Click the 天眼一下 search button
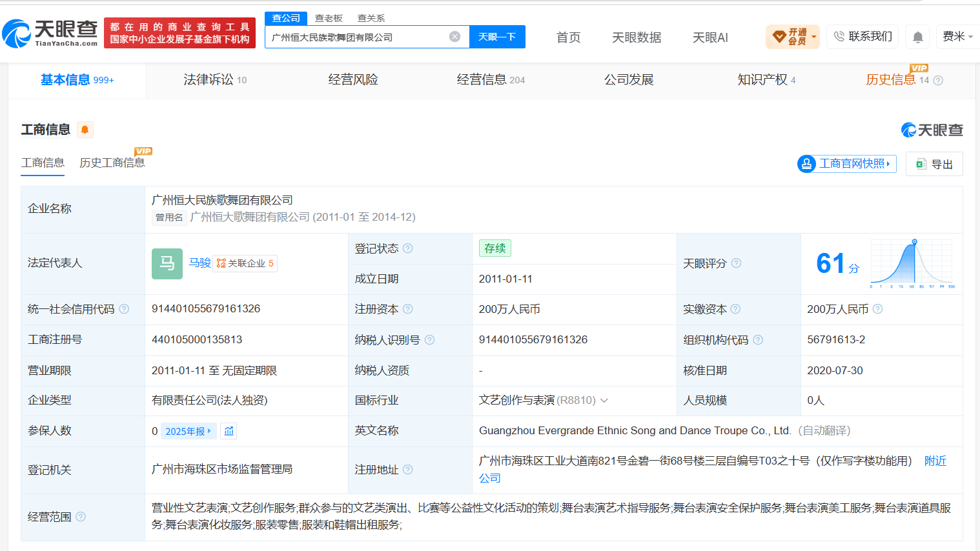980x551 pixels. click(497, 37)
